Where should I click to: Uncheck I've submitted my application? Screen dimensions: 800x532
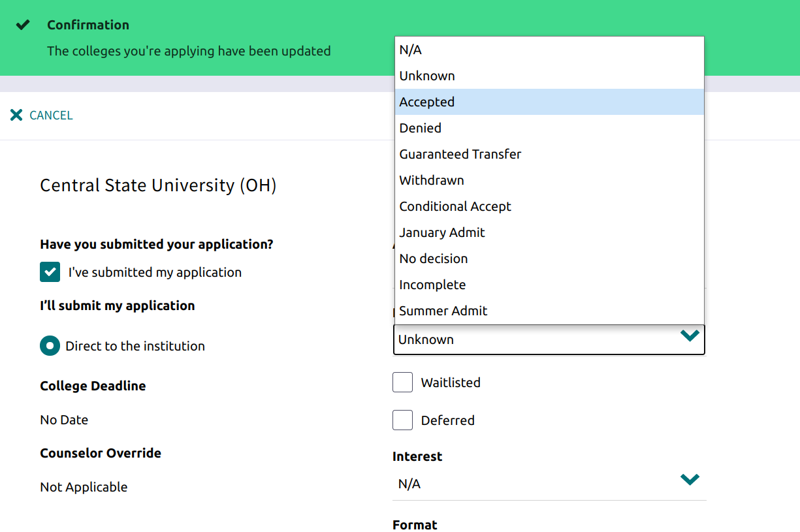(50, 272)
